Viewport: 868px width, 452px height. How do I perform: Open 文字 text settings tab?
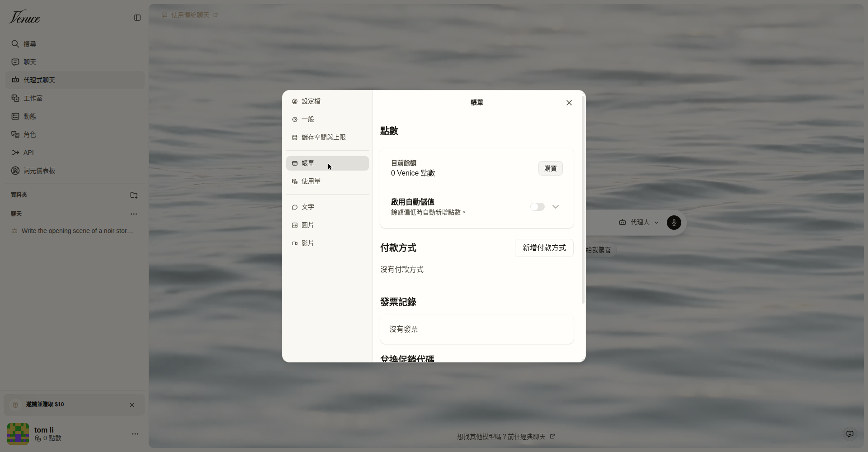click(x=327, y=207)
